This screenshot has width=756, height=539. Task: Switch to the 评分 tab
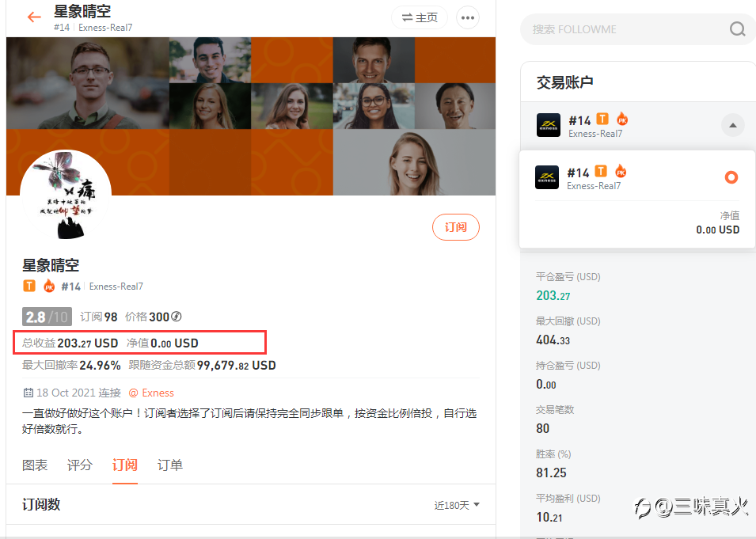[79, 465]
